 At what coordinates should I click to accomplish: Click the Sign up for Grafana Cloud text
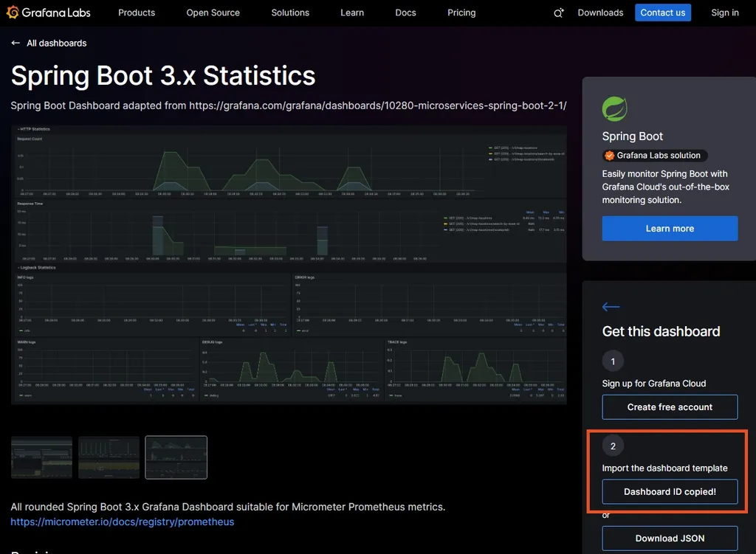coord(654,384)
